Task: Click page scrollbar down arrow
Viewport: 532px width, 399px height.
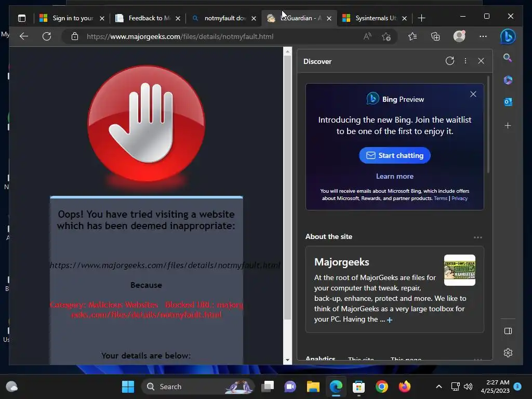Action: pyautogui.click(x=287, y=360)
